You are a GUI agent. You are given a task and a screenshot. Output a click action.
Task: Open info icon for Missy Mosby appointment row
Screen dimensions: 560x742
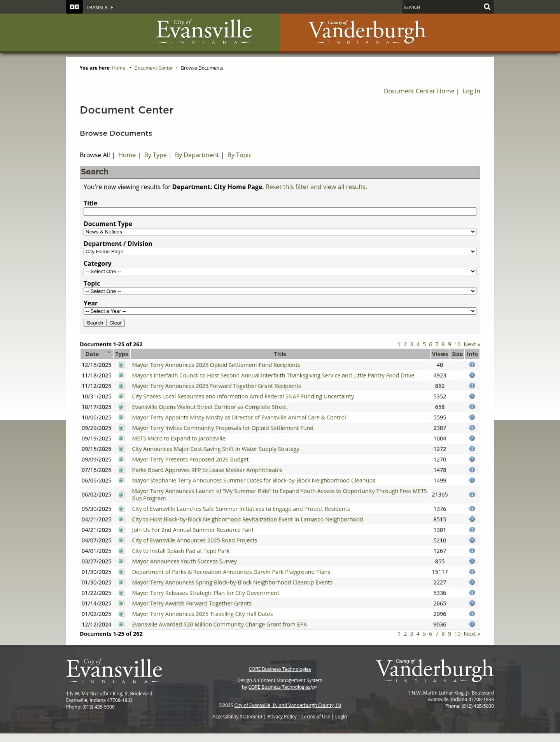point(472,417)
